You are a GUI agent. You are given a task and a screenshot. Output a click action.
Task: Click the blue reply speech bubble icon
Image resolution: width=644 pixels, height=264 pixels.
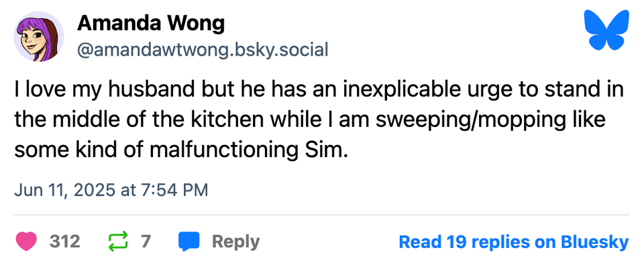(x=189, y=242)
